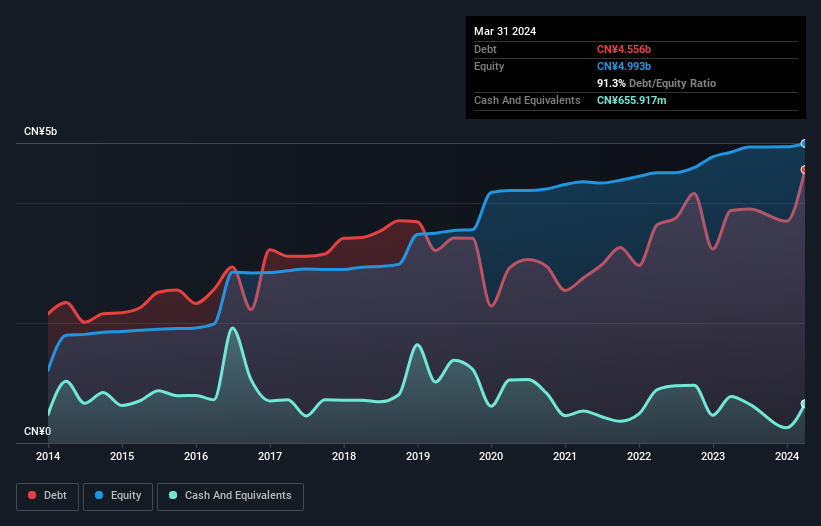Click the 91.3% Debt/Equity Ratio text
Image resolution: width=821 pixels, height=526 pixels.
coord(656,83)
